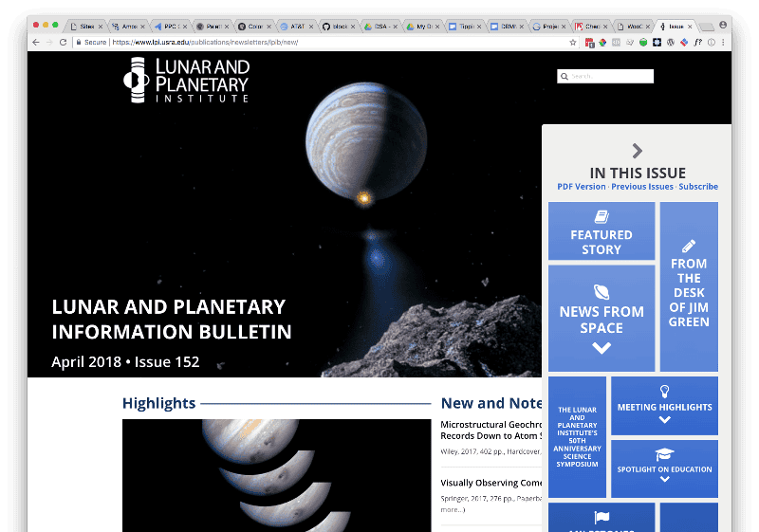The image size is (759, 532).
Task: Click the Highlights section heading
Action: [158, 403]
